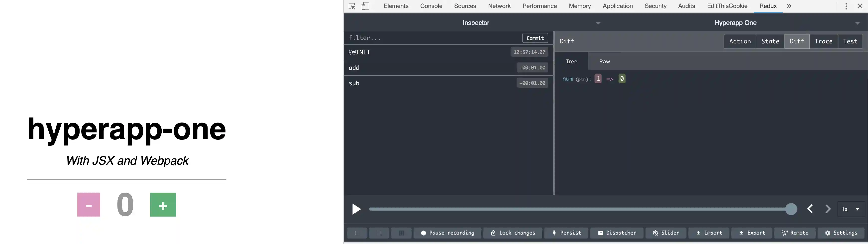Click Export in the bottom toolbar

click(752, 233)
